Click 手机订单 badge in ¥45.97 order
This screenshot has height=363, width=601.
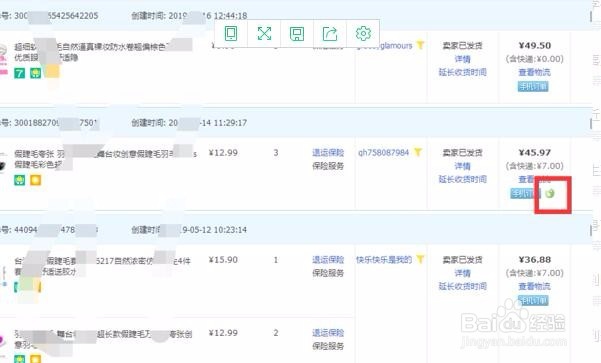pos(525,194)
